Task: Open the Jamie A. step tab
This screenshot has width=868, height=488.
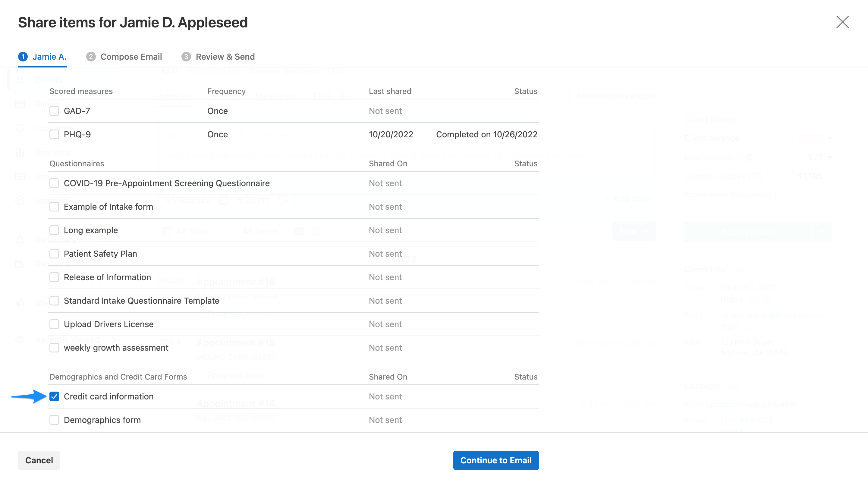Action: pyautogui.click(x=42, y=57)
